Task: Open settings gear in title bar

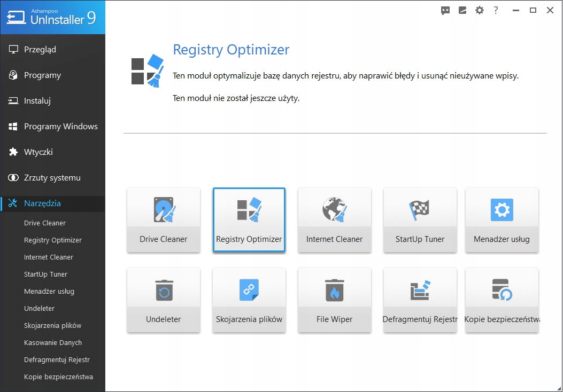Action: tap(480, 10)
